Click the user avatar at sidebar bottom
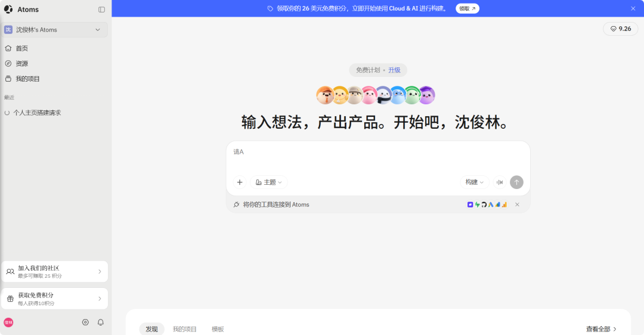The width and height of the screenshot is (644, 335). click(8, 322)
